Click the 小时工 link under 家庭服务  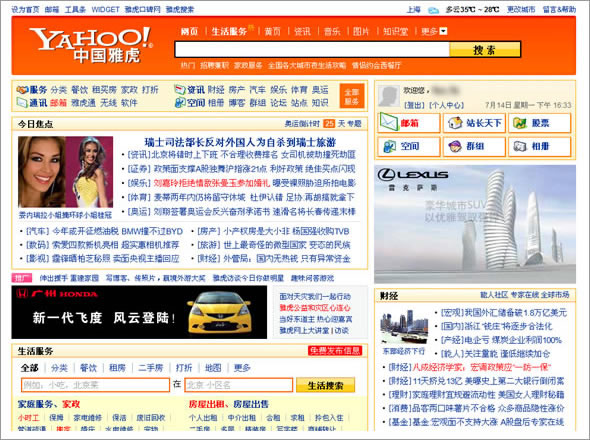coord(29,418)
